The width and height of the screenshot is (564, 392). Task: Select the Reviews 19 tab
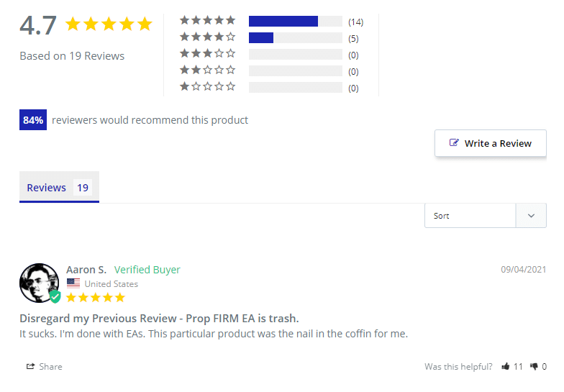(58, 188)
